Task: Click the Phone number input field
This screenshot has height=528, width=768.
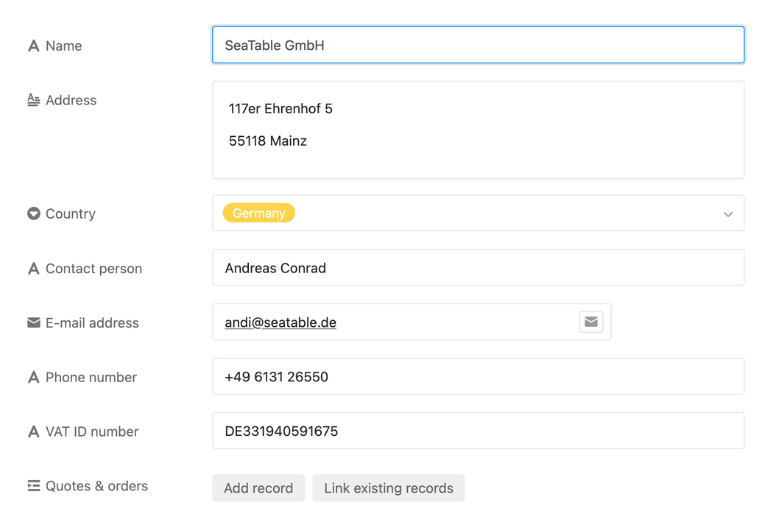Action: tap(478, 376)
